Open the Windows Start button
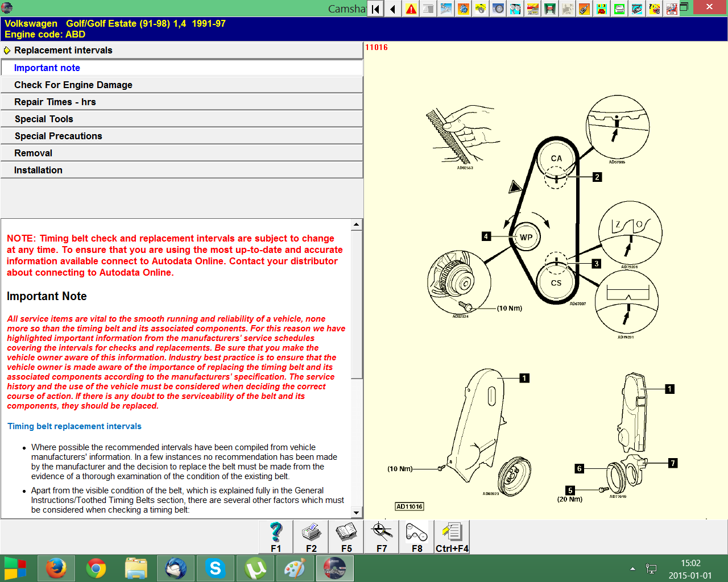This screenshot has width=728, height=582. pyautogui.click(x=15, y=568)
